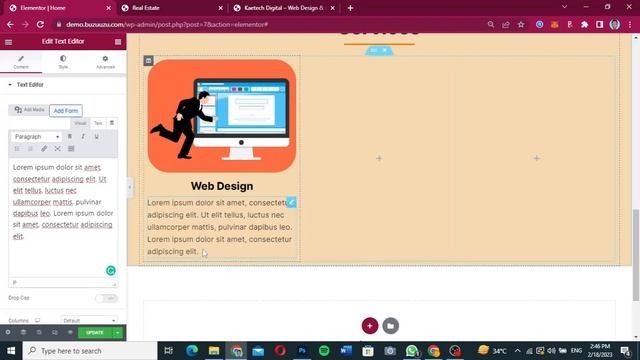Viewport: 640px width, 360px height.
Task: Open the History panel icon
Action: [39, 333]
